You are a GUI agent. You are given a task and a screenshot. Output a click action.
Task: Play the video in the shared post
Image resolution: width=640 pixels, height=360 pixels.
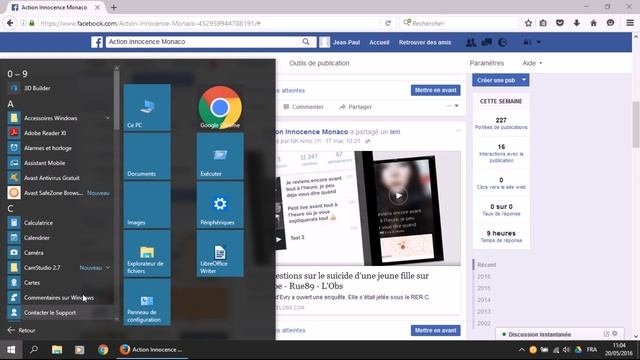pos(398,196)
